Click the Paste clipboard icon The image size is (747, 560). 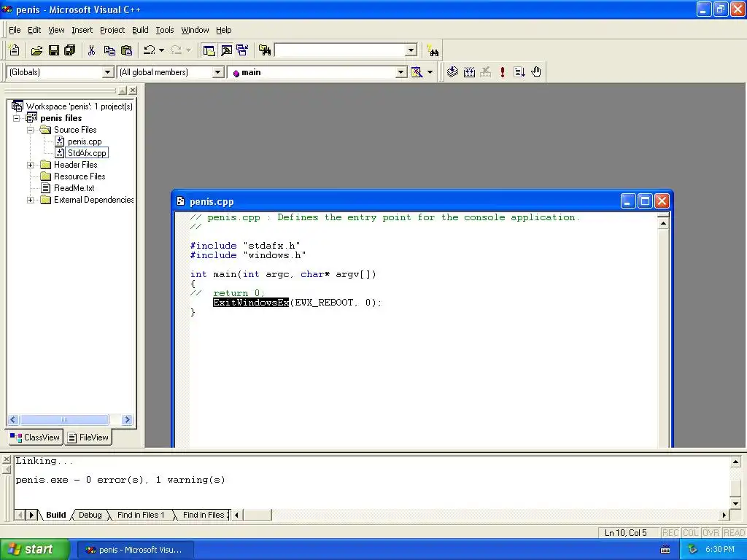point(126,50)
